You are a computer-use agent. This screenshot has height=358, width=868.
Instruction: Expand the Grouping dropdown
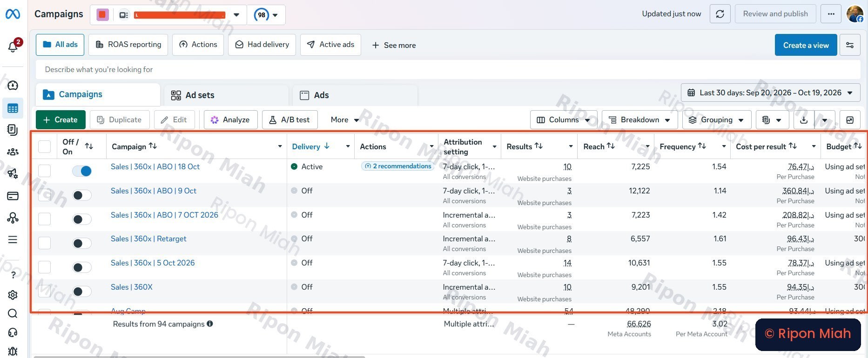pyautogui.click(x=717, y=120)
